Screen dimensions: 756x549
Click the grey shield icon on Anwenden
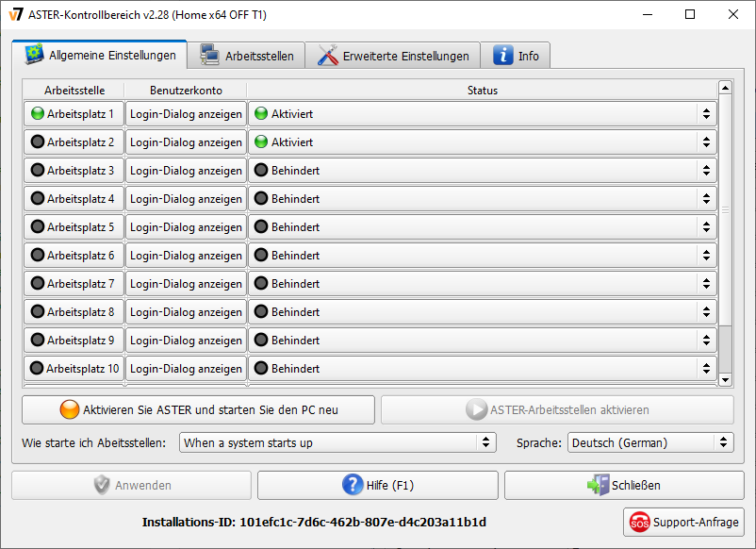[102, 485]
